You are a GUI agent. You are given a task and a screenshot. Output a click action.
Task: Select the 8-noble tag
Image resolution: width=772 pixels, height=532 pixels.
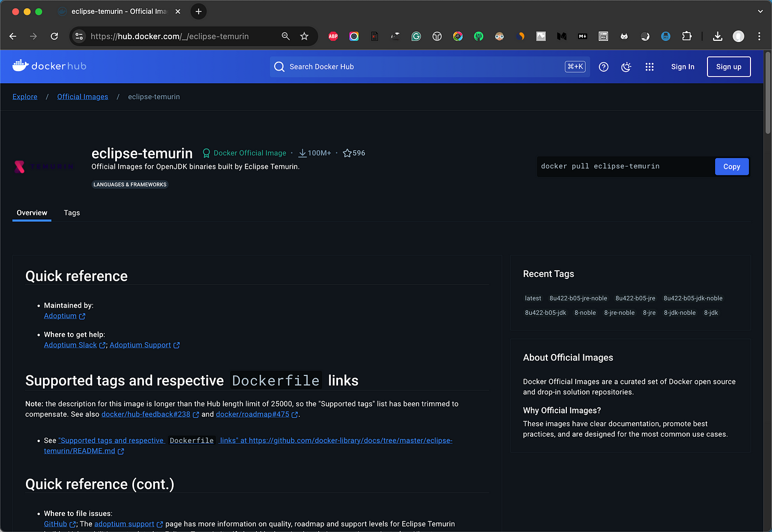585,313
